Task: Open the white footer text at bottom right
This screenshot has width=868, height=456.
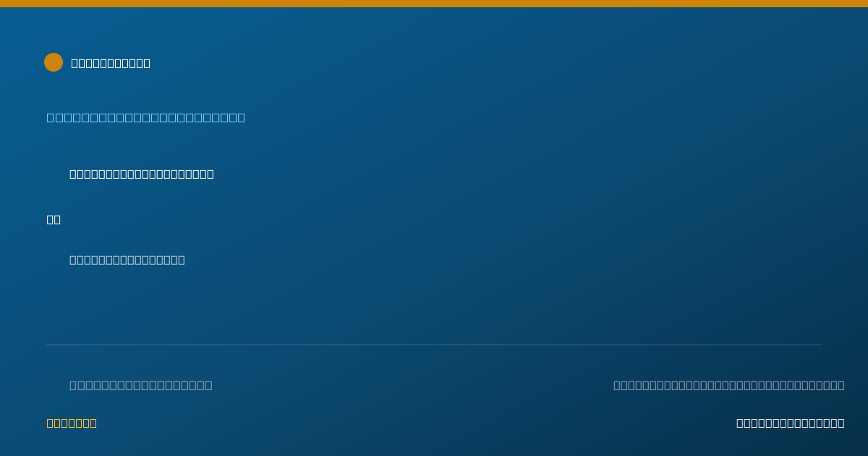Action: click(791, 423)
